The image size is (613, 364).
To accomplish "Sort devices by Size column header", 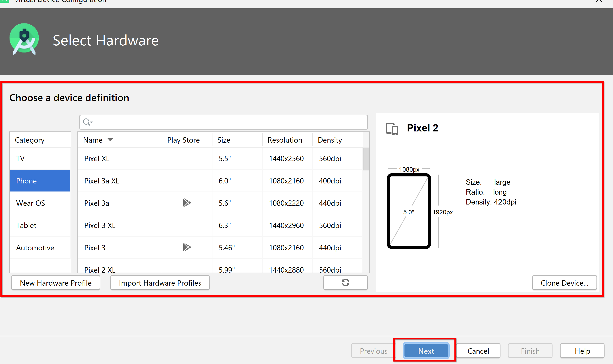I will [237, 140].
